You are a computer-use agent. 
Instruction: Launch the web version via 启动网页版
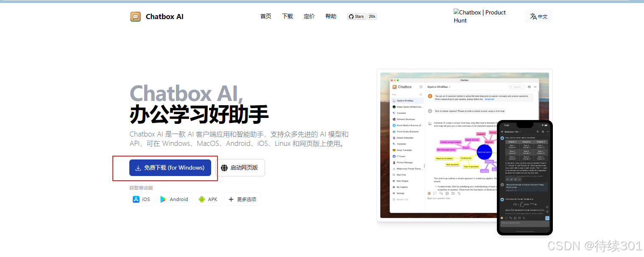click(x=240, y=168)
